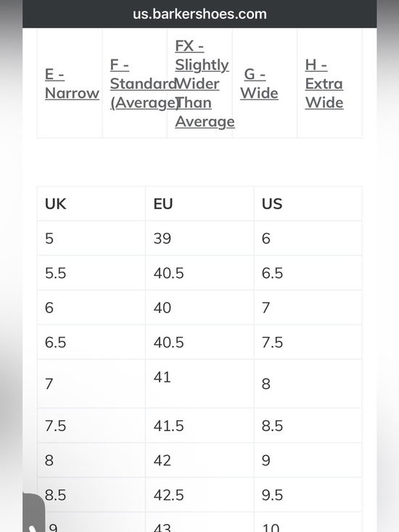Viewport: 399px width, 532px height.
Task: Click EU size 42.5 cell
Action: click(199, 495)
